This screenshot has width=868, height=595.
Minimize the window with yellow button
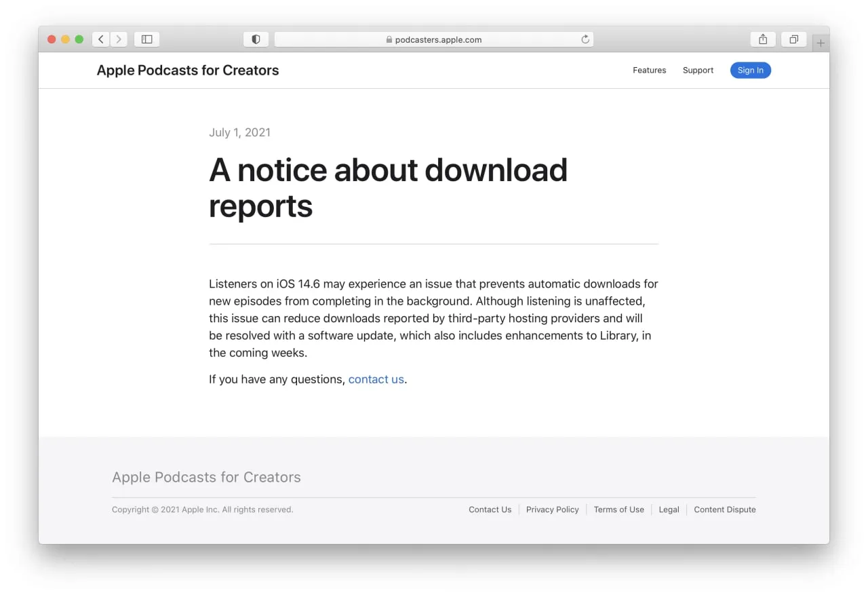click(65, 39)
